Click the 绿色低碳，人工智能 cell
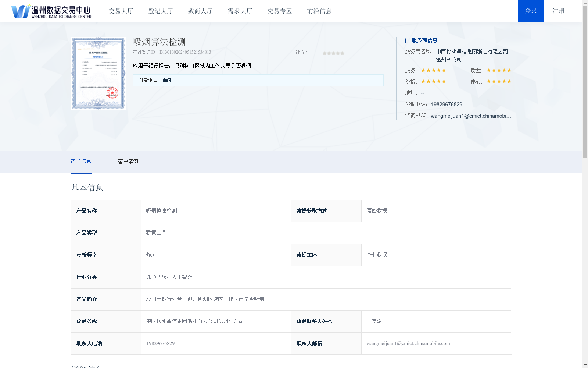 [x=326, y=277]
